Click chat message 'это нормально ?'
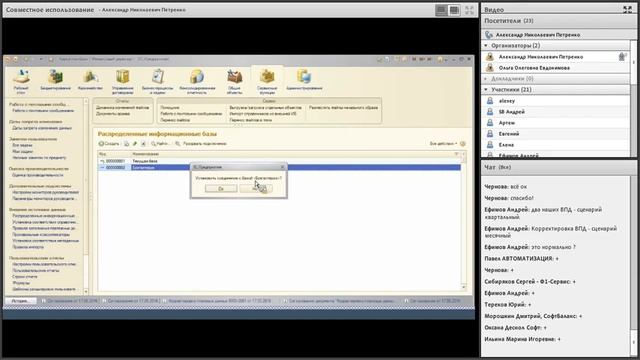The image size is (640, 360). 530,247
